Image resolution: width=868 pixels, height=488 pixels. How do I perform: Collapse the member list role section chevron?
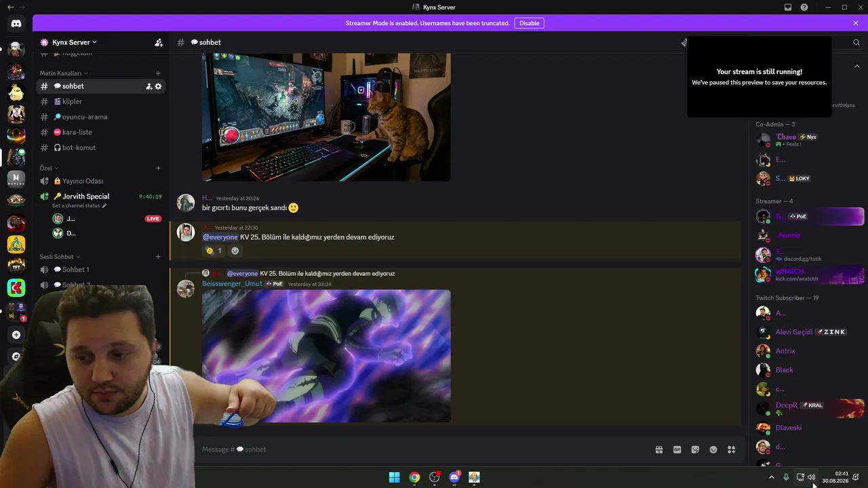tap(857, 66)
